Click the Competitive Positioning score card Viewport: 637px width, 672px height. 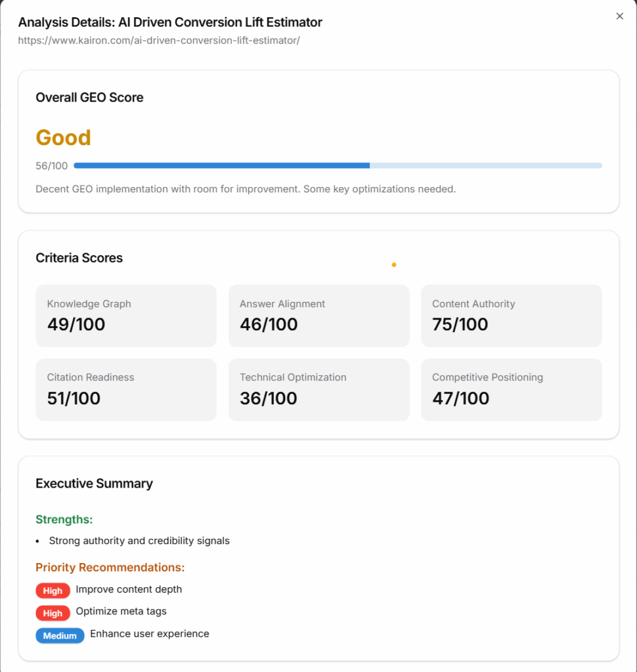[511, 389]
